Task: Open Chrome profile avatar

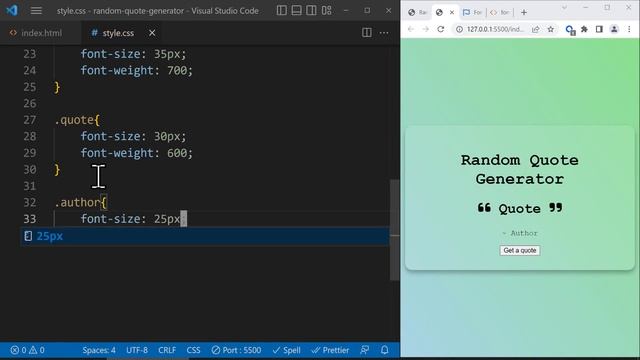Action: (x=614, y=29)
